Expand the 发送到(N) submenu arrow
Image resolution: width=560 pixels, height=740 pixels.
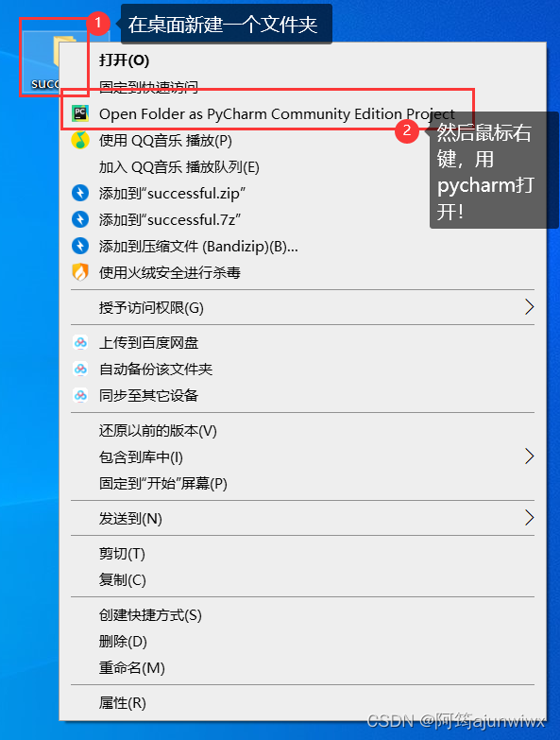point(529,518)
